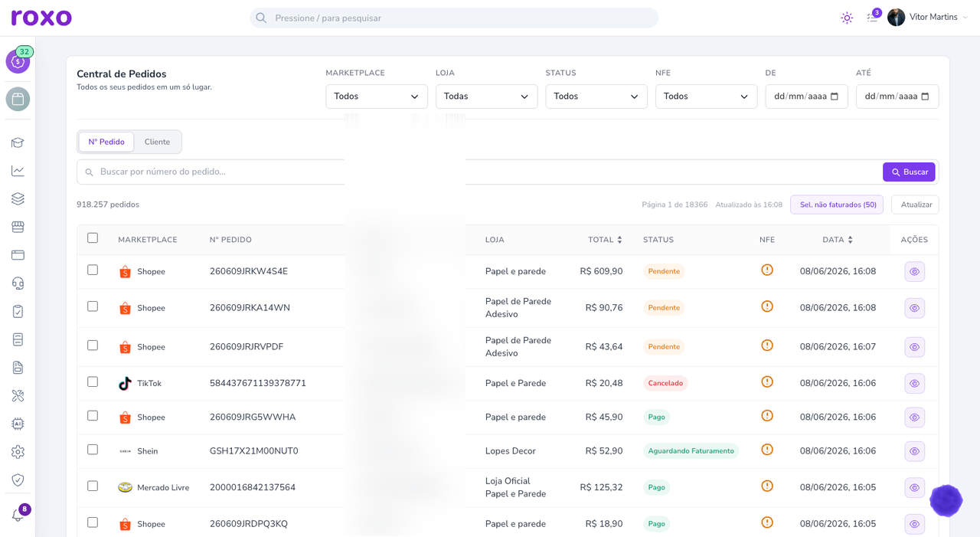Check the box for order 260609JRG5WWHA
Screen dimensions: 980x537
coord(93,416)
